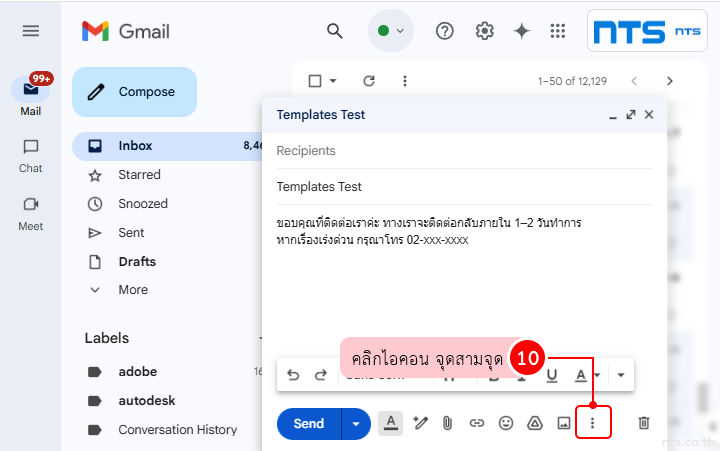This screenshot has width=720, height=451.
Task: Click the Help me write pencil icon
Action: [420, 423]
